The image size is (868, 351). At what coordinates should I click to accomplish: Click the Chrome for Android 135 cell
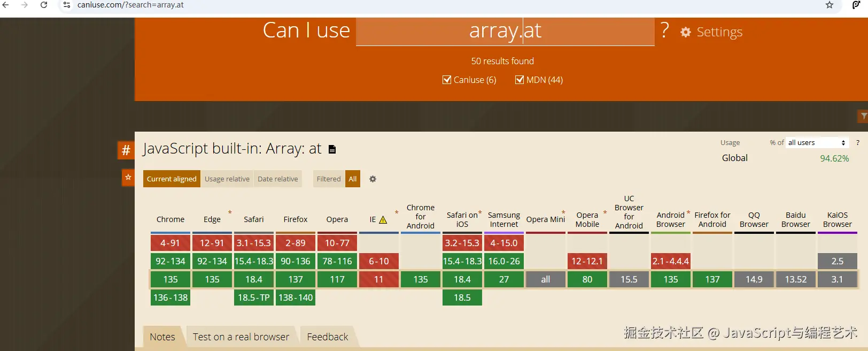tap(421, 279)
